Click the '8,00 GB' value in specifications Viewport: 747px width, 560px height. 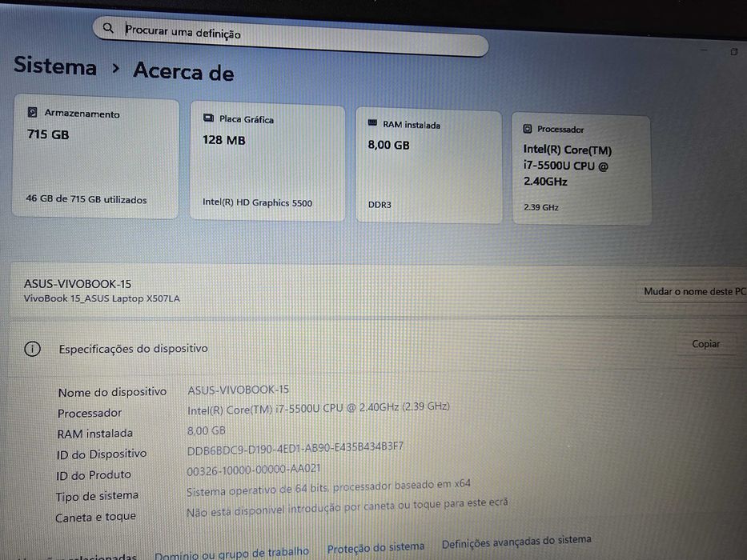[207, 431]
